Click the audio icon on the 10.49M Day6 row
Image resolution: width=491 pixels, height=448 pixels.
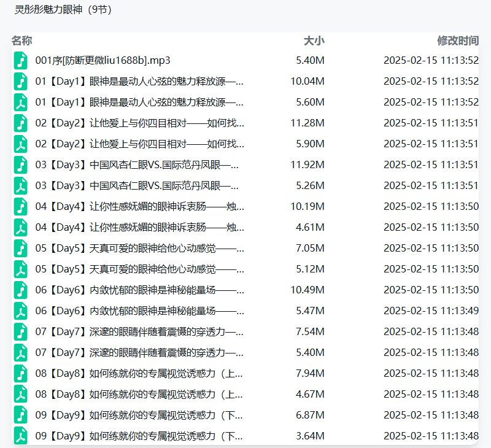(x=21, y=290)
